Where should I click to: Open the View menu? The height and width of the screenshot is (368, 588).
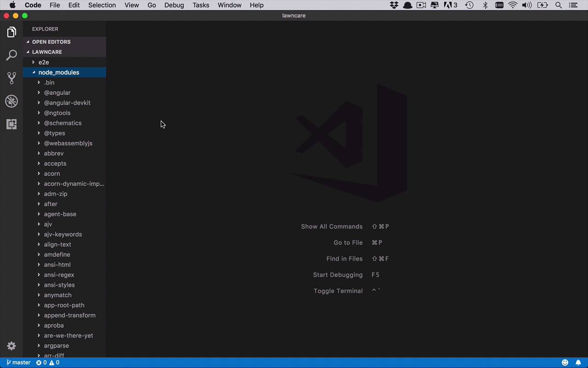tap(131, 5)
